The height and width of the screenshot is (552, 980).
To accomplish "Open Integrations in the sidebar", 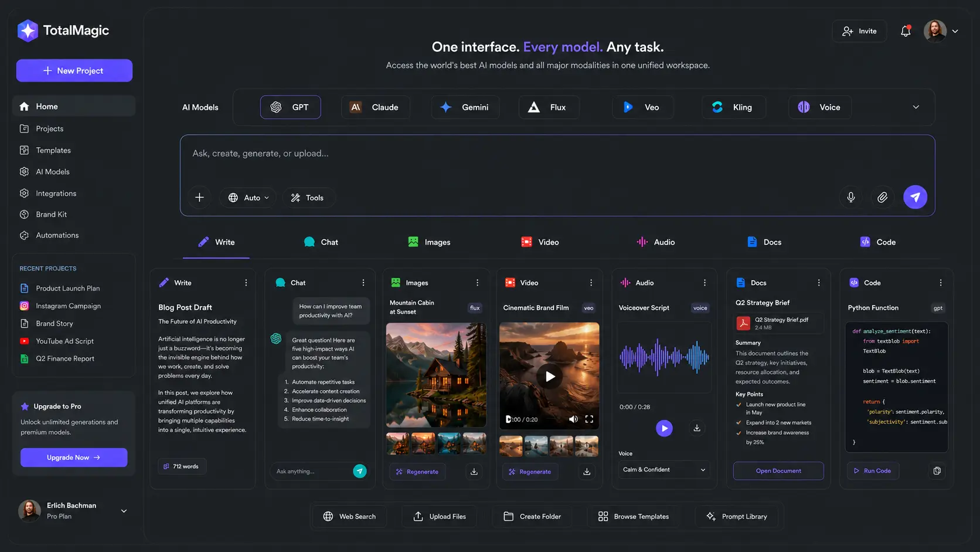I will tap(74, 193).
